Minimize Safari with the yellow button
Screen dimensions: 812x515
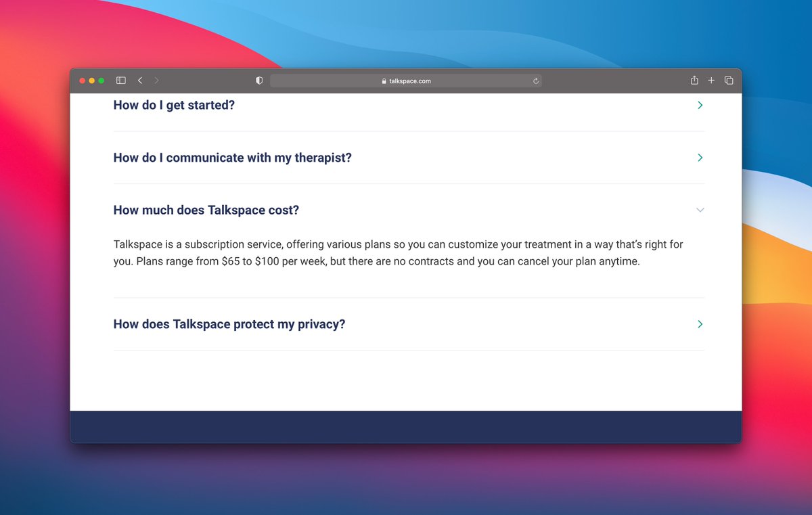click(x=92, y=81)
